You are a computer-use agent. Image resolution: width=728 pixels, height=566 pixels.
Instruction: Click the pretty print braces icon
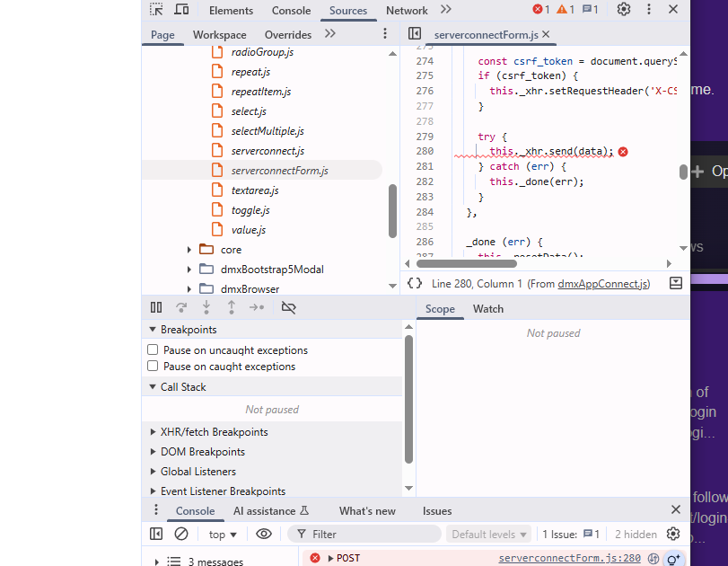click(x=414, y=283)
